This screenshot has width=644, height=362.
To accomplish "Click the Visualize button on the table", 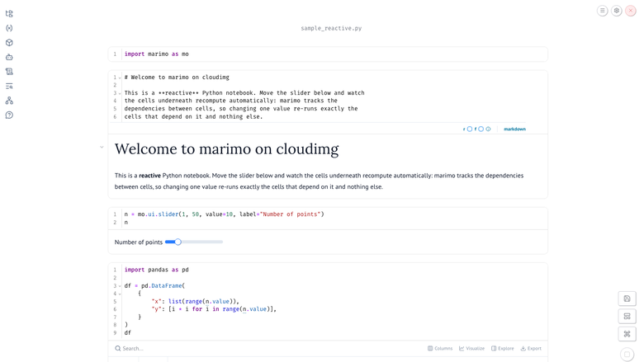I will pyautogui.click(x=471, y=349).
